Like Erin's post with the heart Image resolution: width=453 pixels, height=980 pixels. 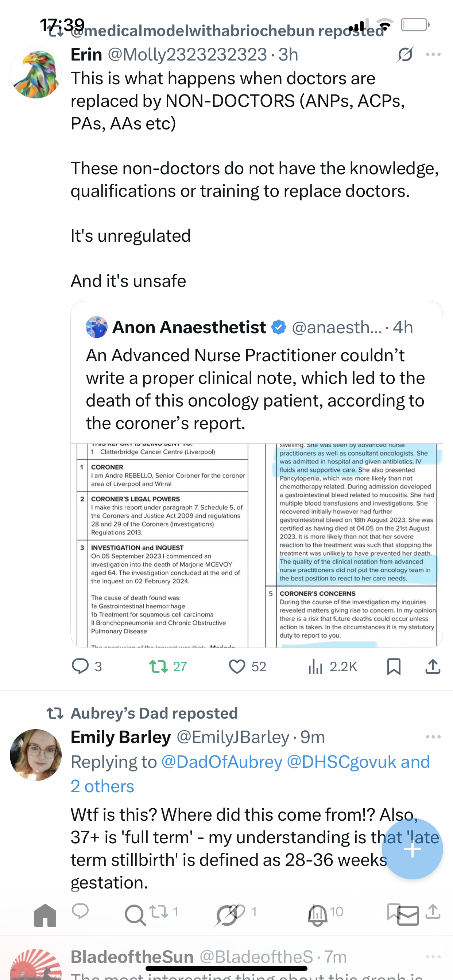pos(237,666)
